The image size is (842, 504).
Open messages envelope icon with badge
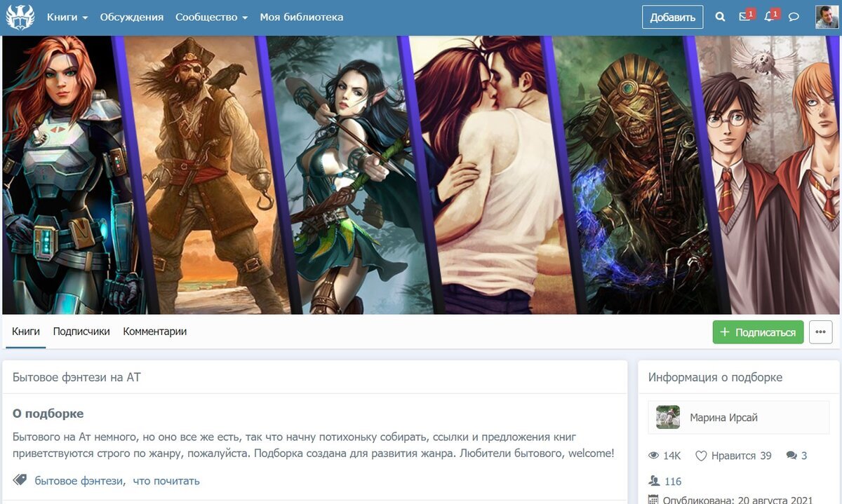747,16
